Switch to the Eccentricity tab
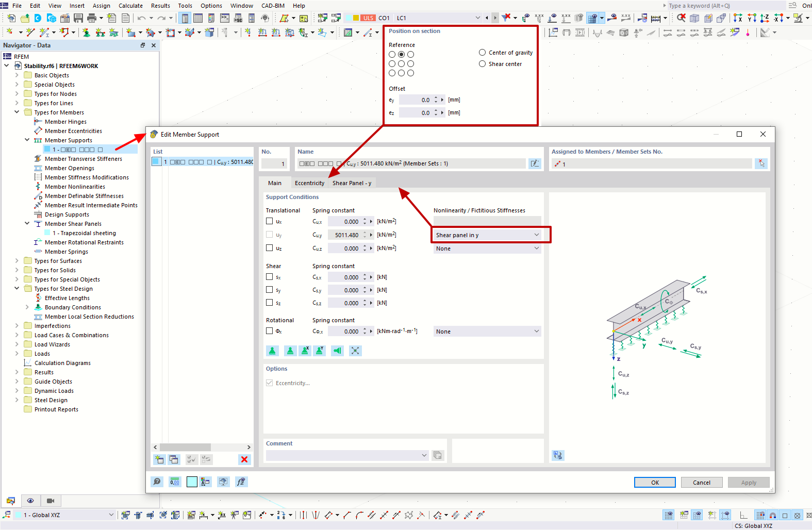The height and width of the screenshot is (530, 812). pyautogui.click(x=309, y=183)
